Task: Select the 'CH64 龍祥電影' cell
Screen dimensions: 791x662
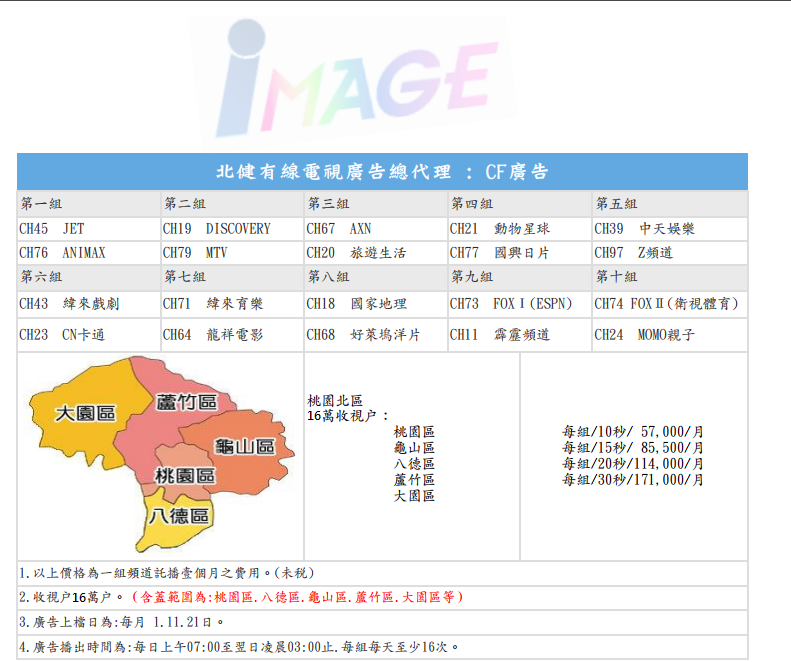Action: click(232, 335)
